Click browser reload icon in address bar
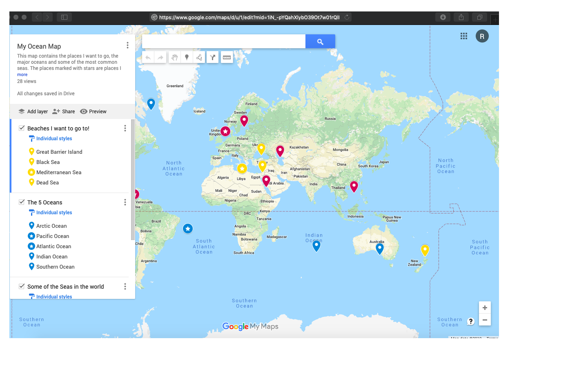 (347, 17)
